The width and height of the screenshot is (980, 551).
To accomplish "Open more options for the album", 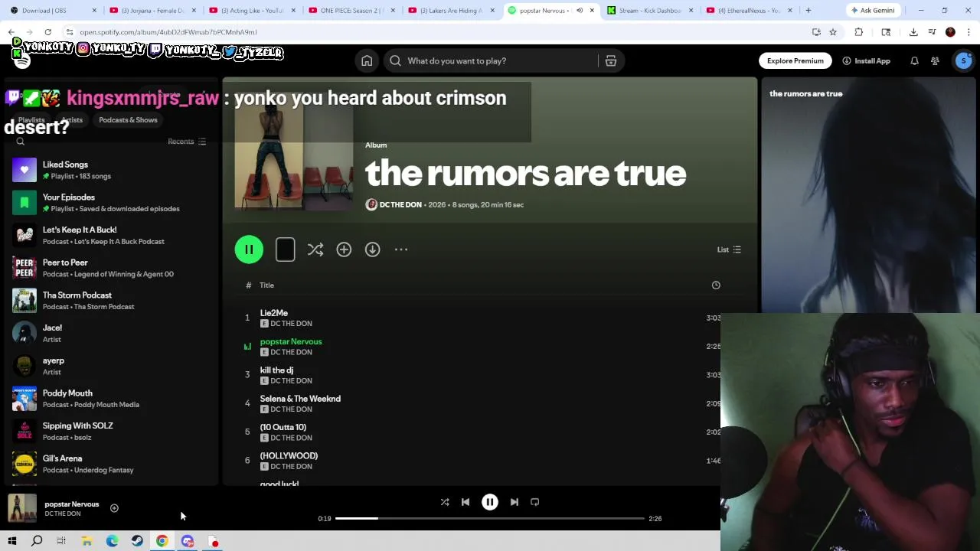I will pyautogui.click(x=401, y=249).
